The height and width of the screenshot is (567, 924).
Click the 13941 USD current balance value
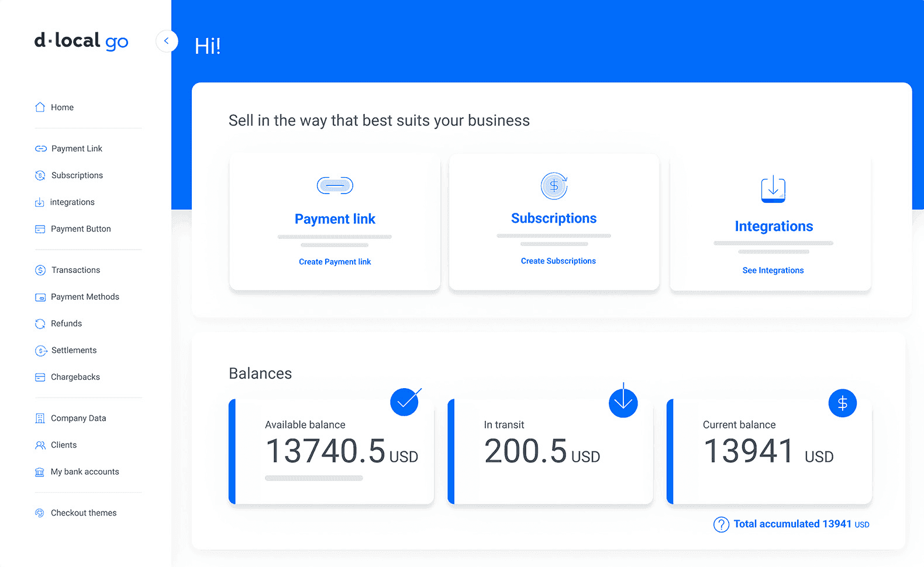[x=768, y=452]
